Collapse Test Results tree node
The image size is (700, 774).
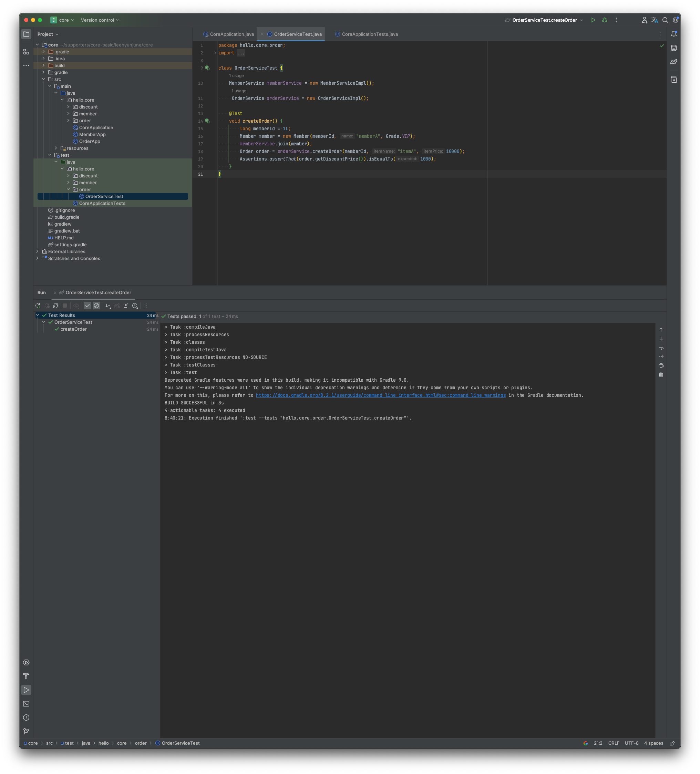(37, 315)
